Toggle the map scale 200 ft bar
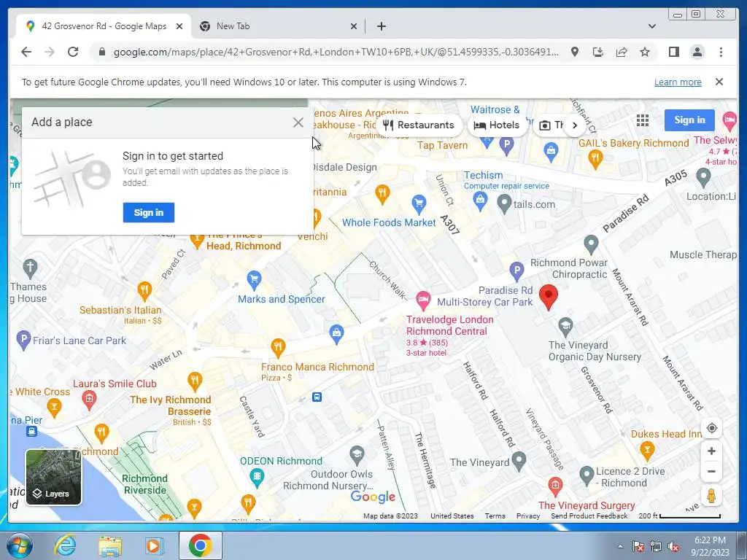 point(679,516)
